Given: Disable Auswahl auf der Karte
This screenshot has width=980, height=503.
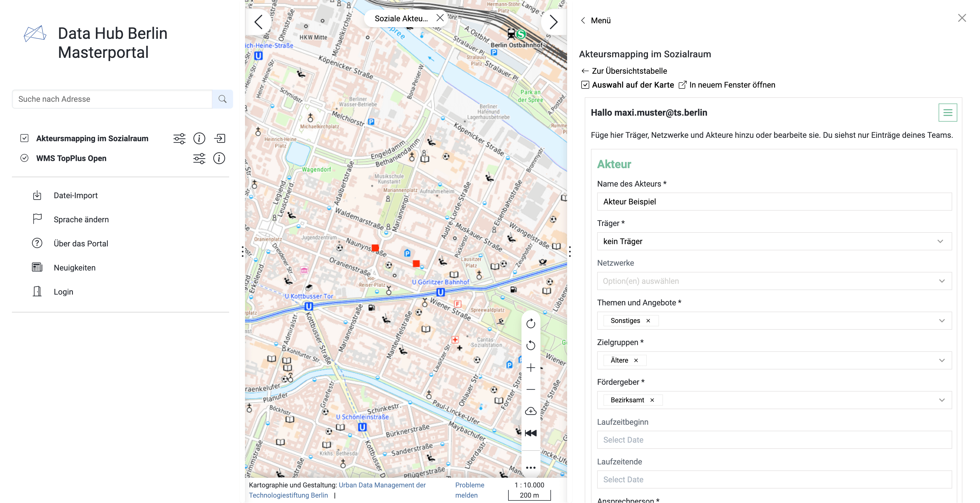Looking at the screenshot, I should 585,84.
